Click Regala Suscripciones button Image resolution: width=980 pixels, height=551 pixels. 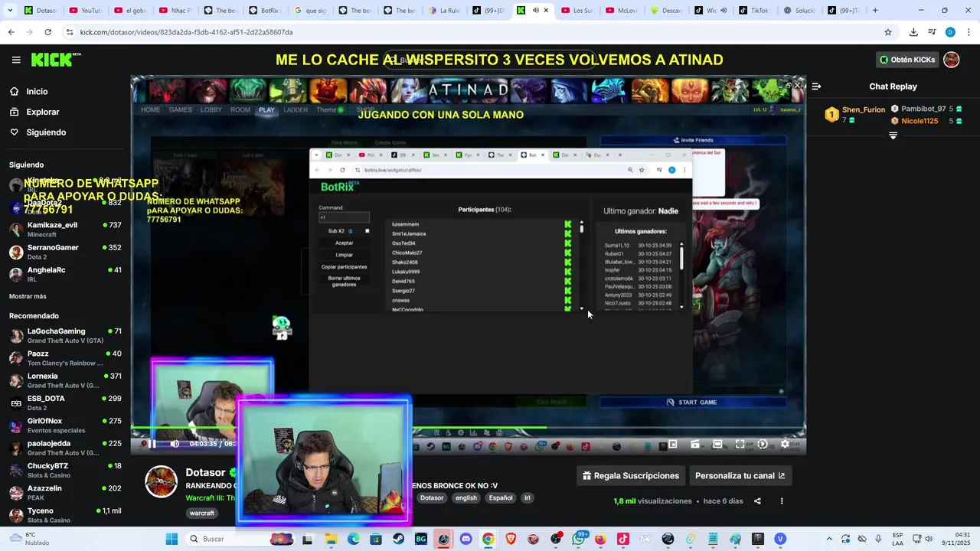pyautogui.click(x=630, y=476)
